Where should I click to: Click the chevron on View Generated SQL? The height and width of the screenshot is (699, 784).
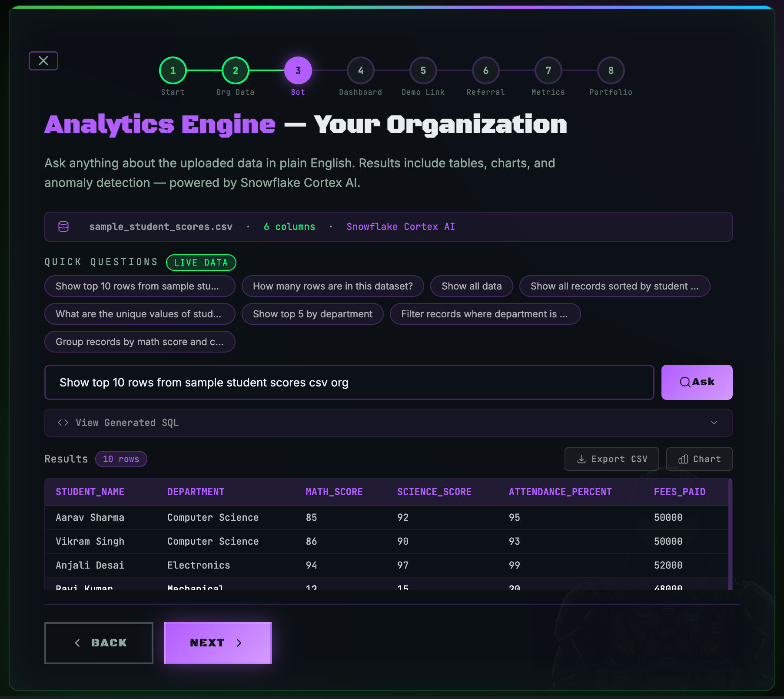tap(714, 423)
